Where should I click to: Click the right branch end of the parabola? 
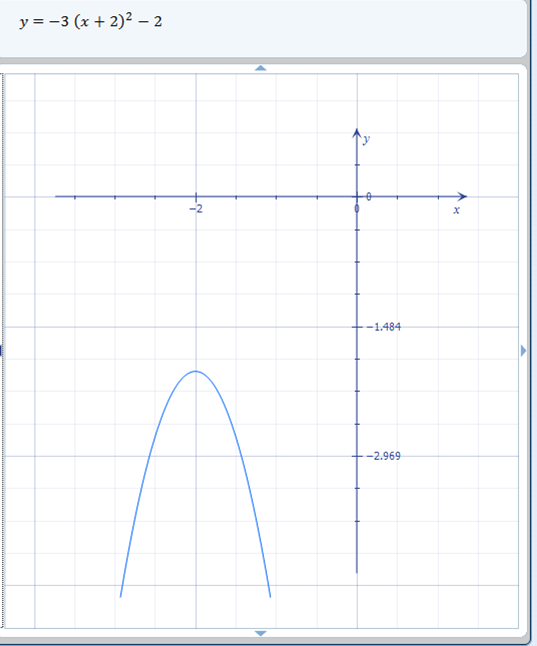point(270,596)
